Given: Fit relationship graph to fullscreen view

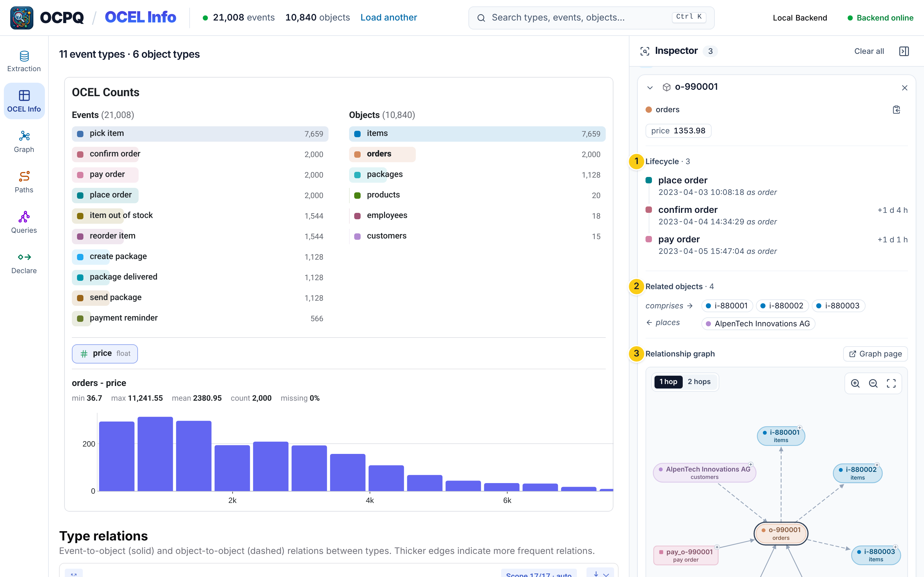Looking at the screenshot, I should (891, 383).
